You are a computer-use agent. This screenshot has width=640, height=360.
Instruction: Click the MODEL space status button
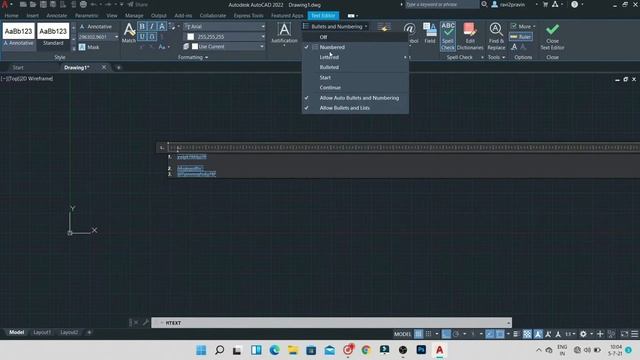pyautogui.click(x=402, y=334)
